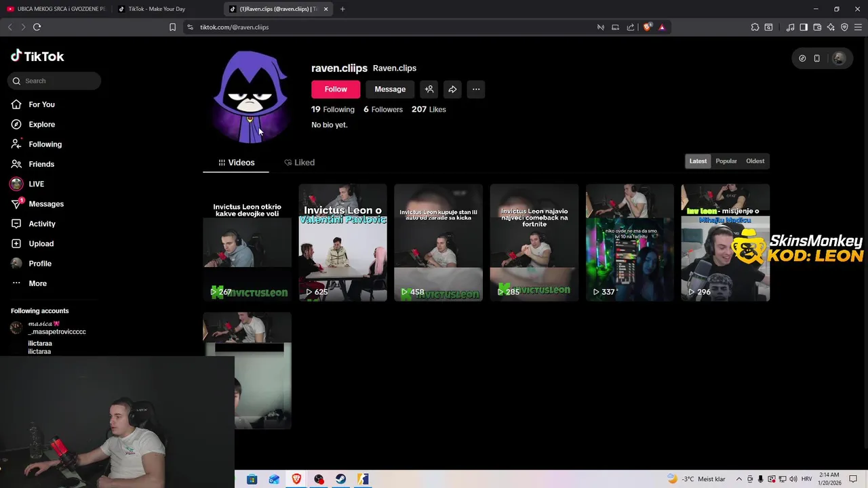The image size is (868, 488).
Task: Open the For You feed
Action: [41, 104]
